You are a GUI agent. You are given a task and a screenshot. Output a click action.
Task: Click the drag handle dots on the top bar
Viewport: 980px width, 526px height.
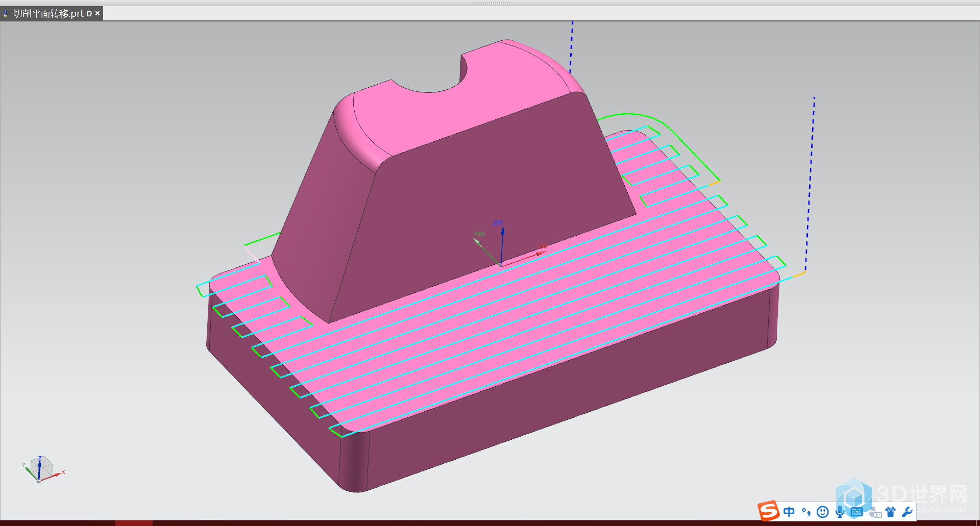[490, 3]
